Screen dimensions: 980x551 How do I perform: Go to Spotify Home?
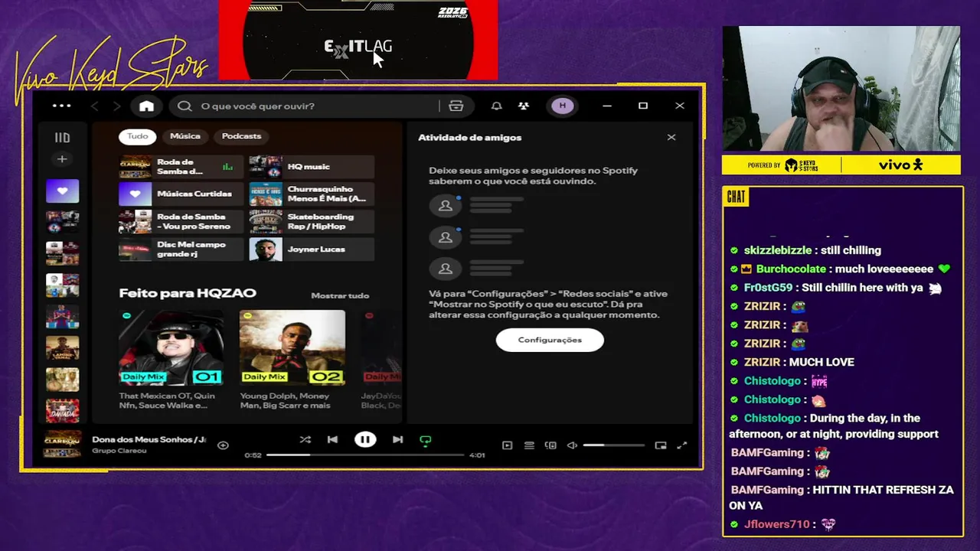click(146, 106)
